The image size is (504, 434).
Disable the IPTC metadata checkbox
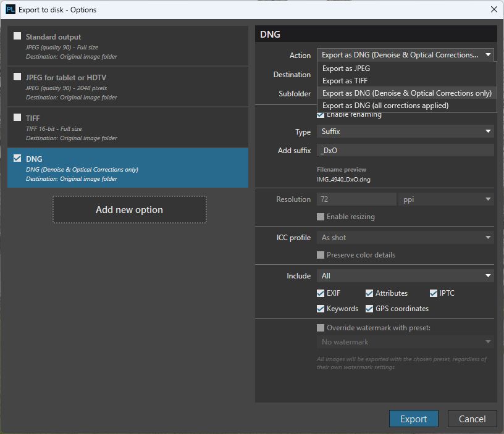(x=434, y=293)
